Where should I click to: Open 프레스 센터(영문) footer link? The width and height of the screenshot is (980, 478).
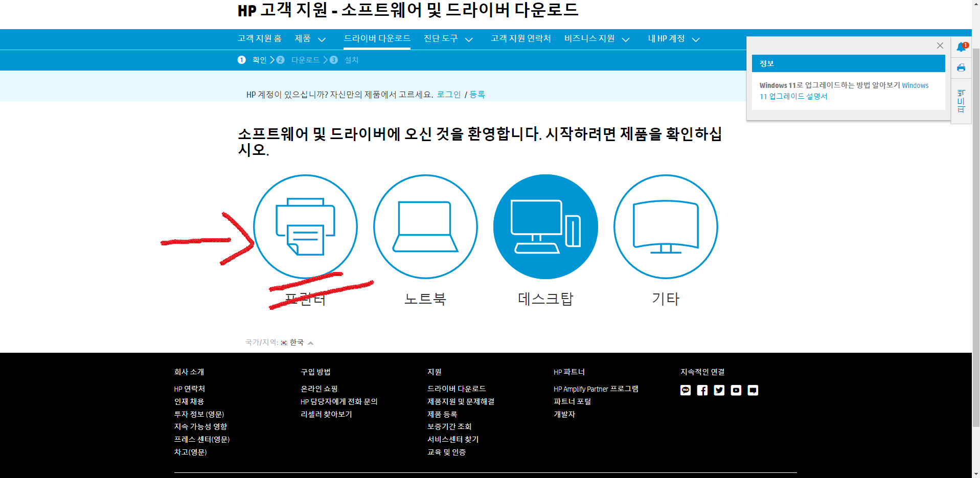[x=202, y=440]
